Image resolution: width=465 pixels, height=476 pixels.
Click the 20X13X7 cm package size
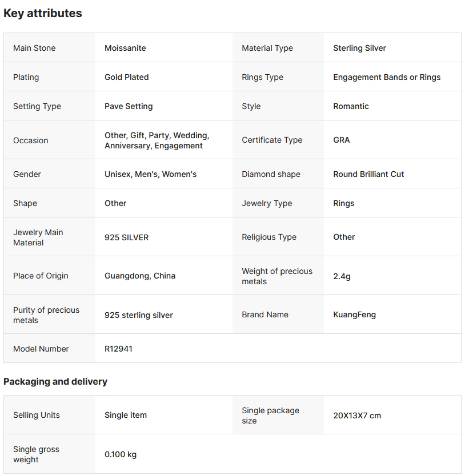[x=357, y=416]
